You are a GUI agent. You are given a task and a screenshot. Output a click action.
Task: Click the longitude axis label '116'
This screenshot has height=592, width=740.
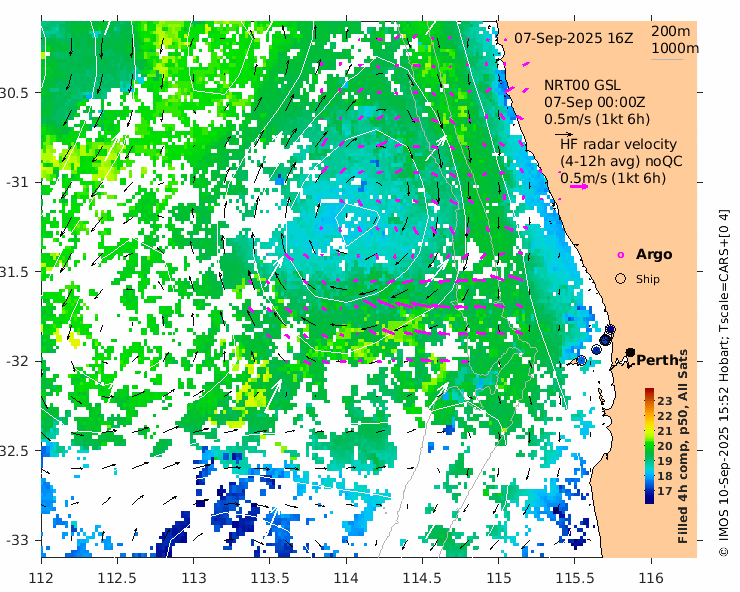651,578
